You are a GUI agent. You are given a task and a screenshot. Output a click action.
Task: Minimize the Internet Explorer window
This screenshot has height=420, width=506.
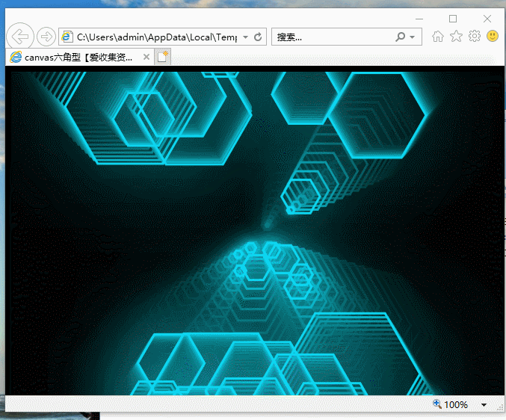tap(419, 19)
